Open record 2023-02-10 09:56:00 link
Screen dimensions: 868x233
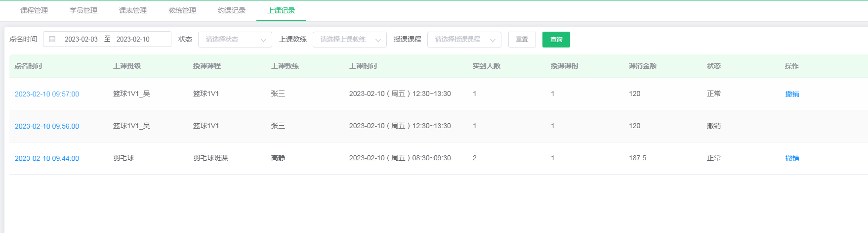[47, 126]
